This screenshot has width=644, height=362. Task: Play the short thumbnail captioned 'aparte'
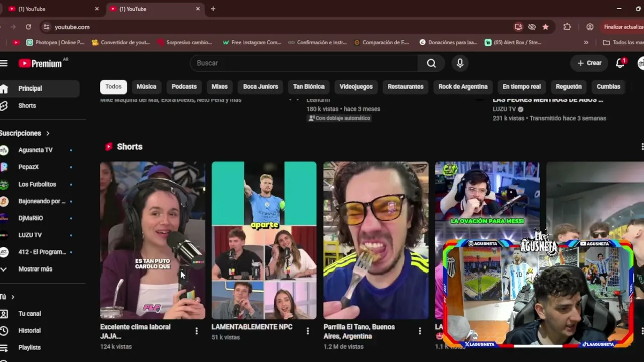264,240
